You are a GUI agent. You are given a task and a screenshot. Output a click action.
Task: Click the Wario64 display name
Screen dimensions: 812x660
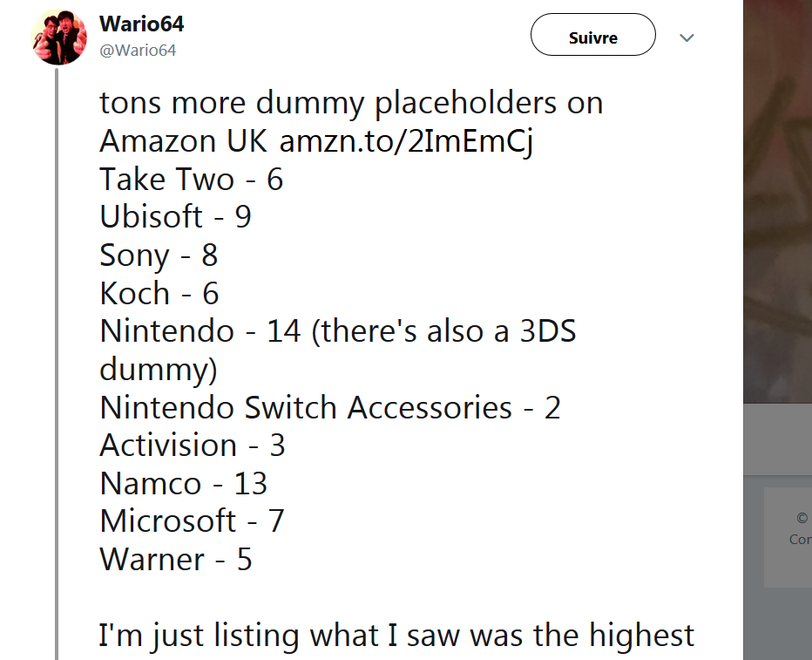[141, 24]
